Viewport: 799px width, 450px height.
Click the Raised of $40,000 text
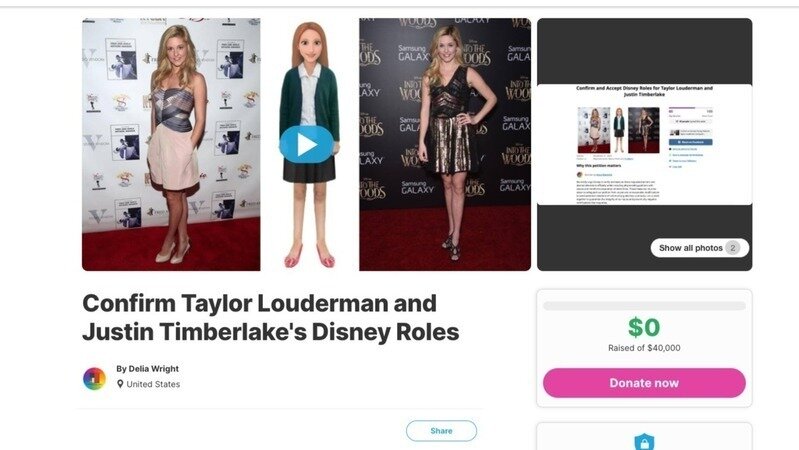point(644,348)
